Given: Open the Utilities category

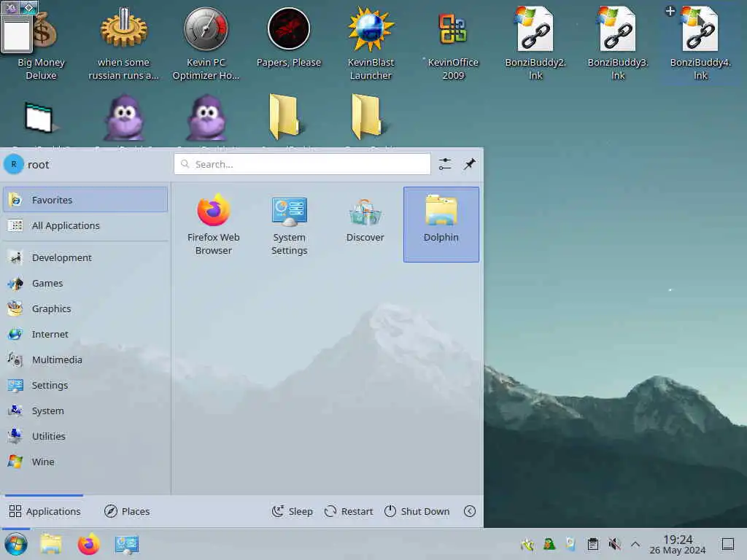Looking at the screenshot, I should click(x=85, y=436).
